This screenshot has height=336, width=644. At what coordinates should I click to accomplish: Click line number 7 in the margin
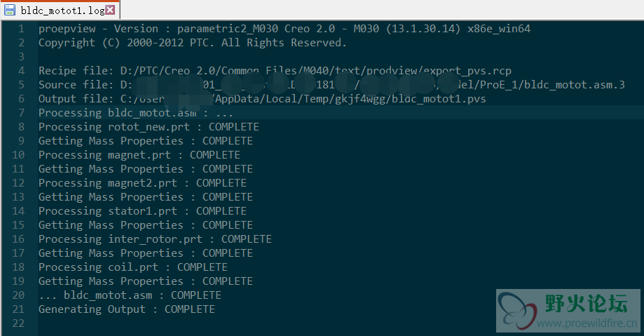(21, 113)
